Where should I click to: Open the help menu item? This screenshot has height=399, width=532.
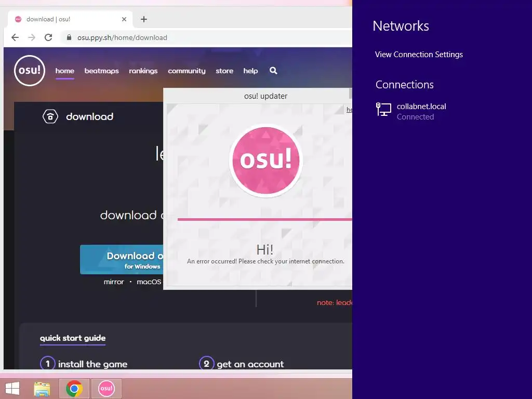click(x=250, y=71)
